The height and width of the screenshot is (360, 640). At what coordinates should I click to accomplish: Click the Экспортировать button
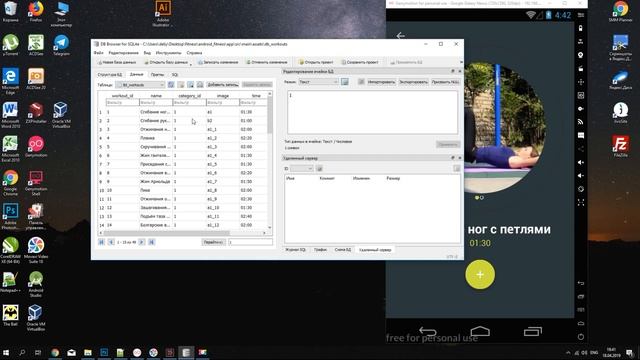pyautogui.click(x=413, y=82)
